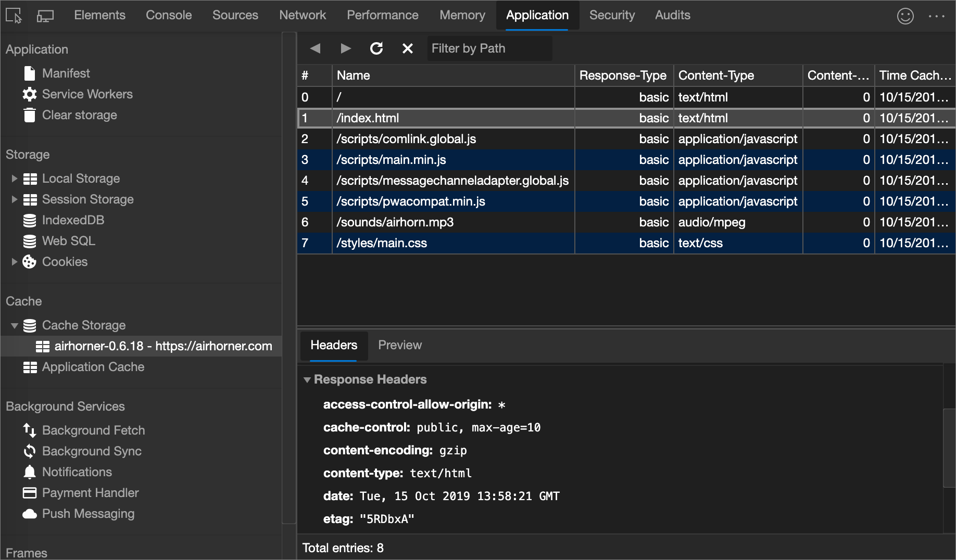Viewport: 956px width, 560px height.
Task: Open the Background Sync panel
Action: [92, 451]
